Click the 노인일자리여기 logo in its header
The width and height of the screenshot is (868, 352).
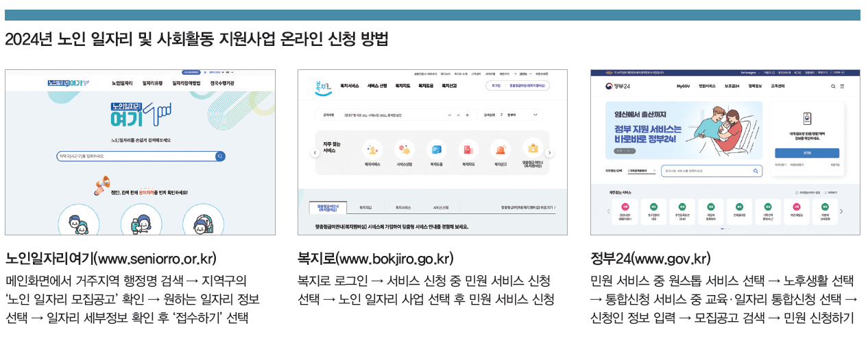click(x=69, y=83)
